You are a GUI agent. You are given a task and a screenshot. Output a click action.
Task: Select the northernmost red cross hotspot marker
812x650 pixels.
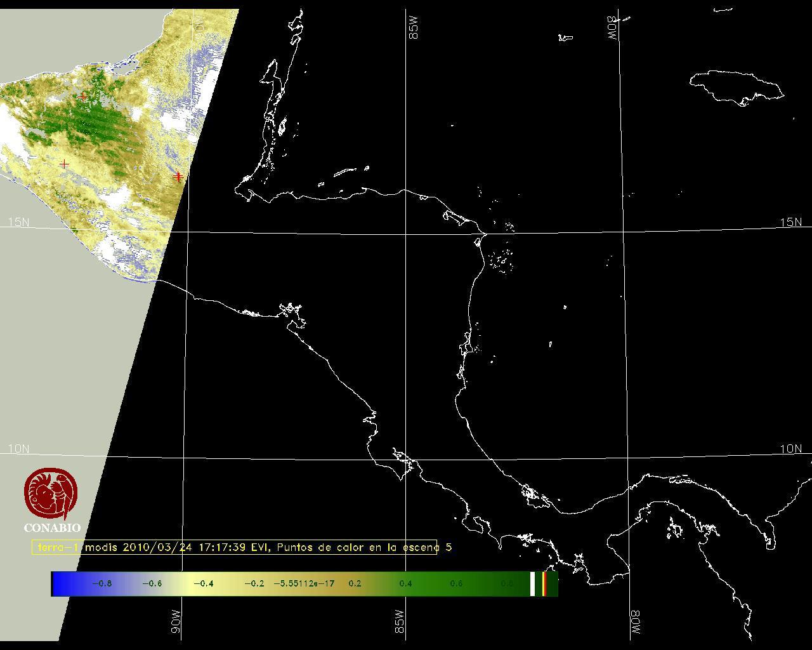[x=84, y=96]
